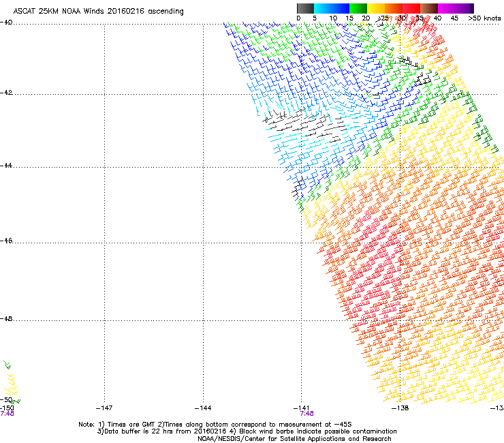The width and height of the screenshot is (504, 443).
Task: Click the brown segment of the color bar
Action: [429, 8]
